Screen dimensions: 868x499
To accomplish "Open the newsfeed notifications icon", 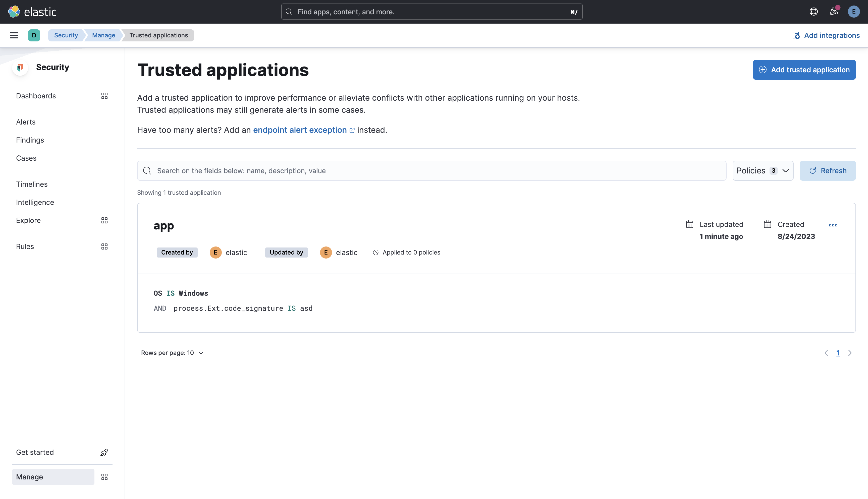I will [834, 12].
